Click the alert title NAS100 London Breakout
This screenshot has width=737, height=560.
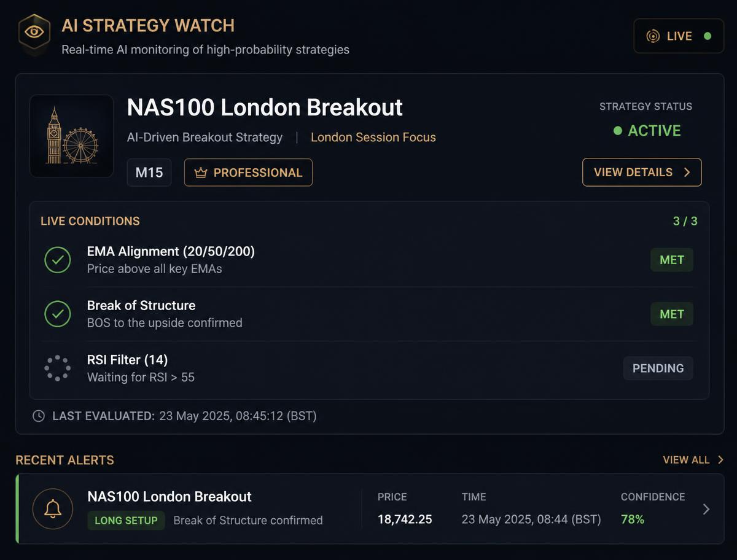[x=170, y=497]
